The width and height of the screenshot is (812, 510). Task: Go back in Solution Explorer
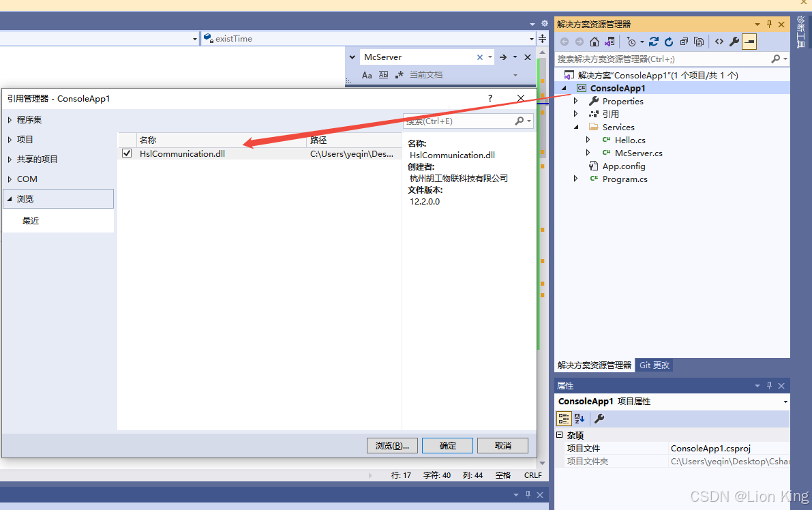565,42
